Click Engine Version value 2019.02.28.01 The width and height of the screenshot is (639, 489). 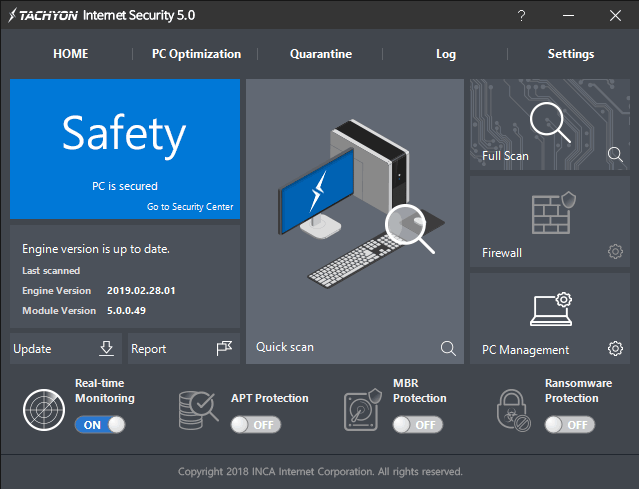[141, 291]
